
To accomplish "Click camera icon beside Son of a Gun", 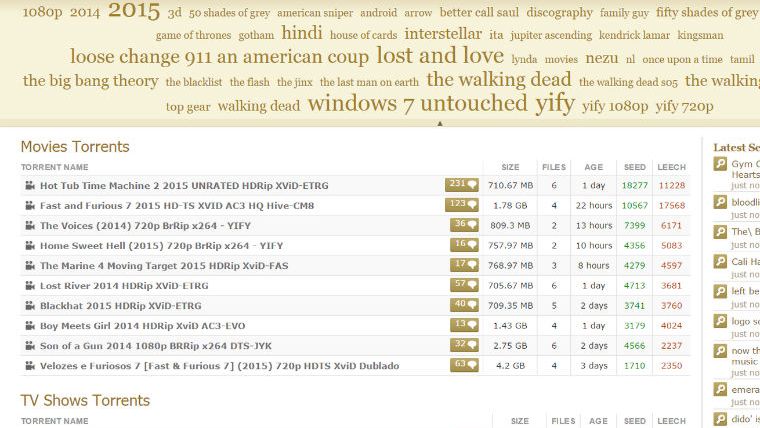I will 30,346.
